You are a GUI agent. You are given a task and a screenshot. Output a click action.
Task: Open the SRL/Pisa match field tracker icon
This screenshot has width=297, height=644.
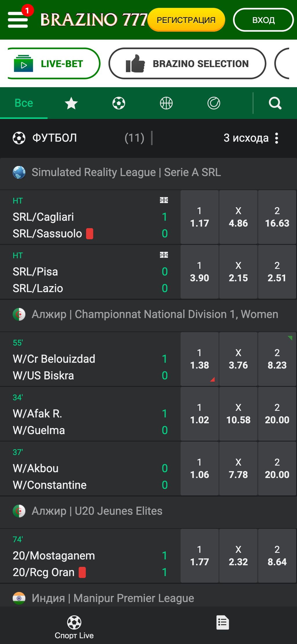(x=164, y=255)
